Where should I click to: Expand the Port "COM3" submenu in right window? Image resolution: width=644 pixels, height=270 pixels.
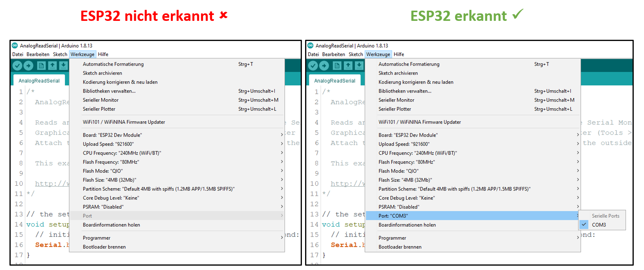click(x=472, y=216)
